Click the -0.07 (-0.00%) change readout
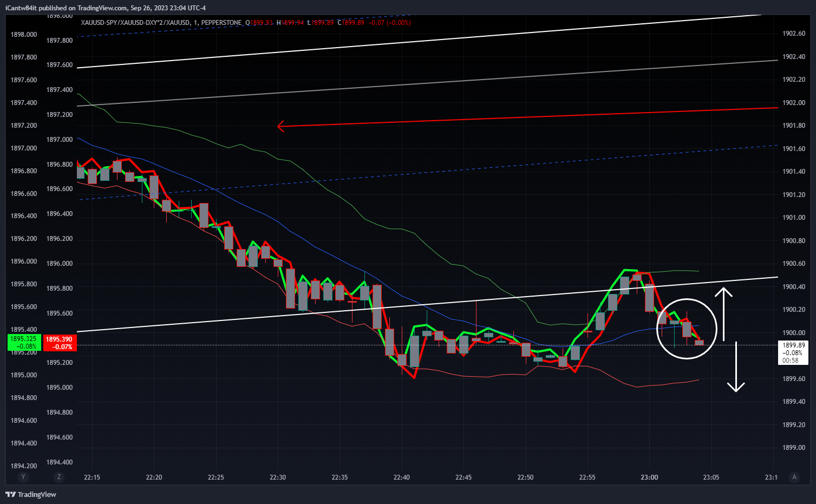 click(390, 23)
